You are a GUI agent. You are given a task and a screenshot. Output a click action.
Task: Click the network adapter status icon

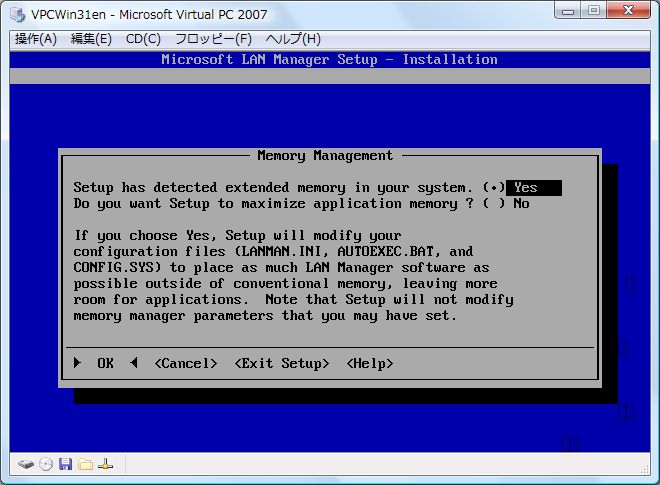coord(105,464)
